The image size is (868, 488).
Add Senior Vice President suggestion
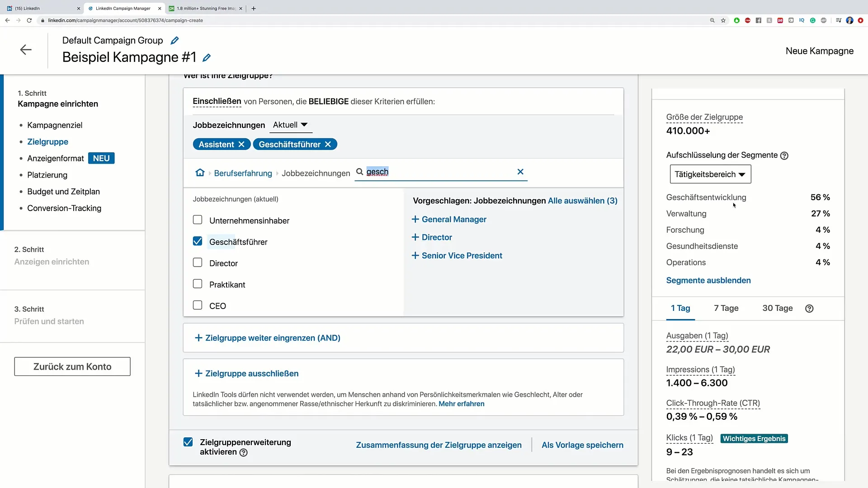[457, 255]
